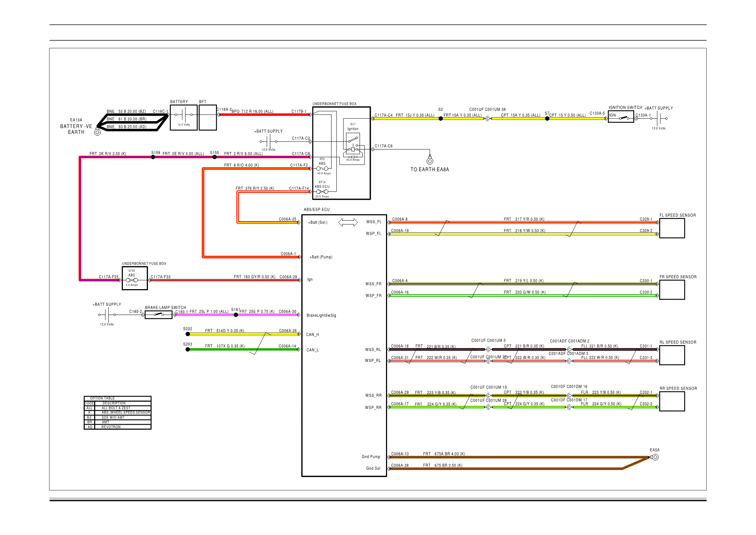Click the S159 splice dot on R/V wire

(x=153, y=157)
